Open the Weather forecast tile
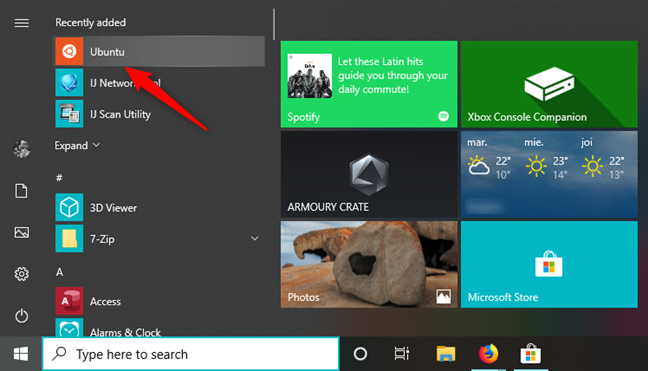The image size is (648, 371). 549,174
